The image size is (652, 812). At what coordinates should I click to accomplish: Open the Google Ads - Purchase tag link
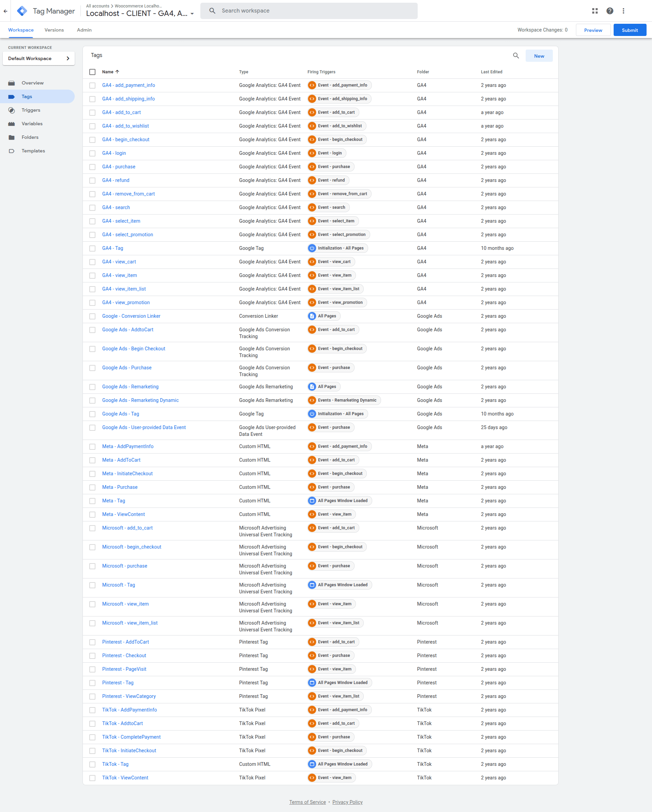[x=127, y=368]
